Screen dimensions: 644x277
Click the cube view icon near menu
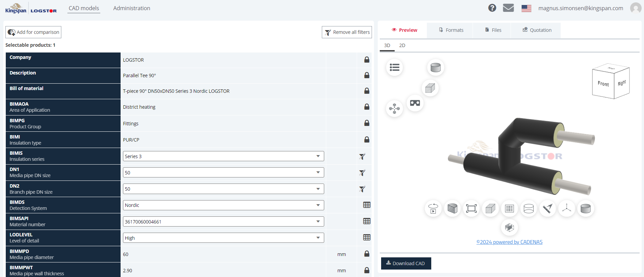coord(430,88)
